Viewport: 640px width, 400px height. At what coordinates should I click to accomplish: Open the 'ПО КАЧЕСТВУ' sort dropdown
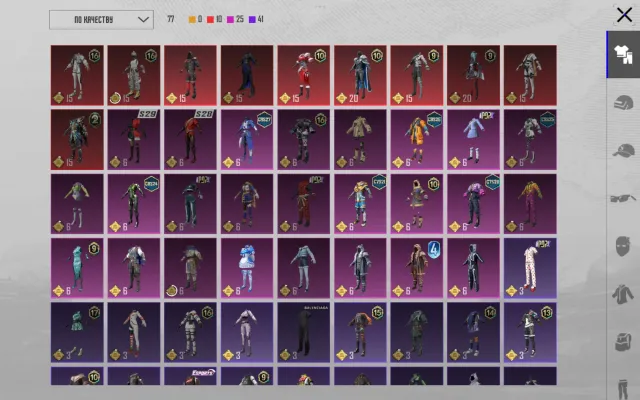pyautogui.click(x=101, y=20)
